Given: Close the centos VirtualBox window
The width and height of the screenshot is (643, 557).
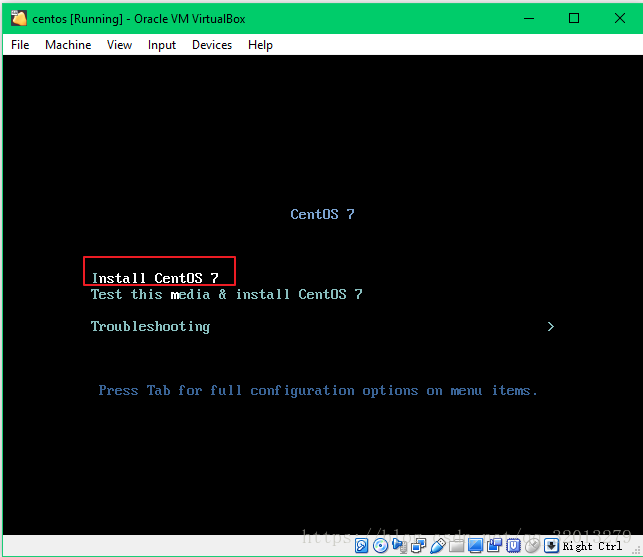Looking at the screenshot, I should (620, 18).
